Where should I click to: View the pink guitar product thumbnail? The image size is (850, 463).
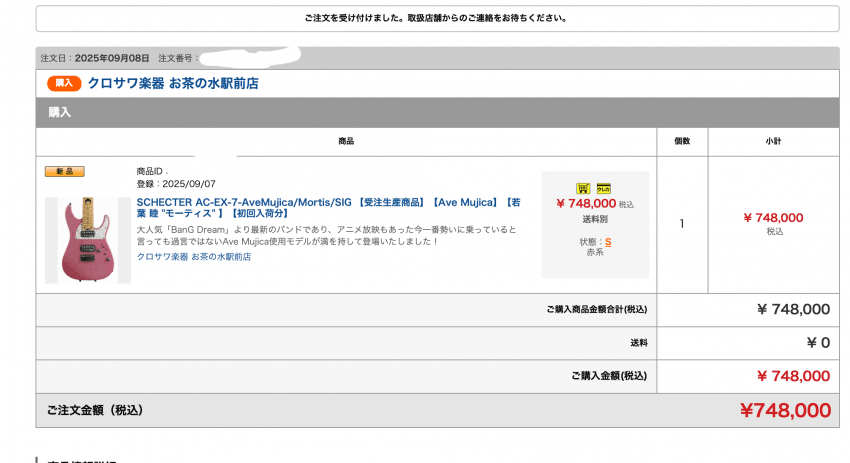coord(88,240)
